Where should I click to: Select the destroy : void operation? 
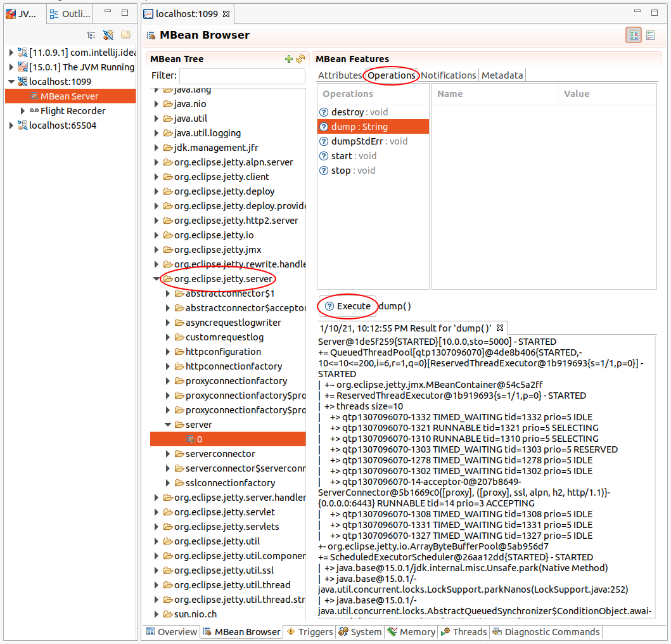pyautogui.click(x=373, y=112)
